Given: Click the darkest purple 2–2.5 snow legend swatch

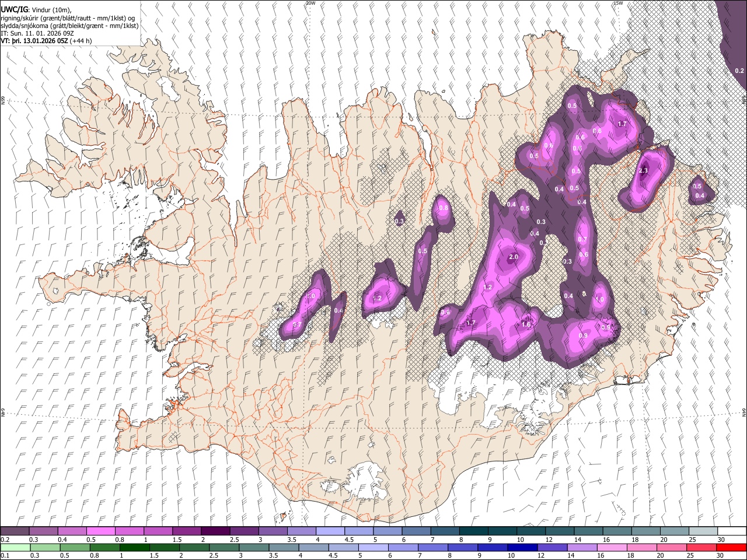Looking at the screenshot, I should (x=215, y=531).
